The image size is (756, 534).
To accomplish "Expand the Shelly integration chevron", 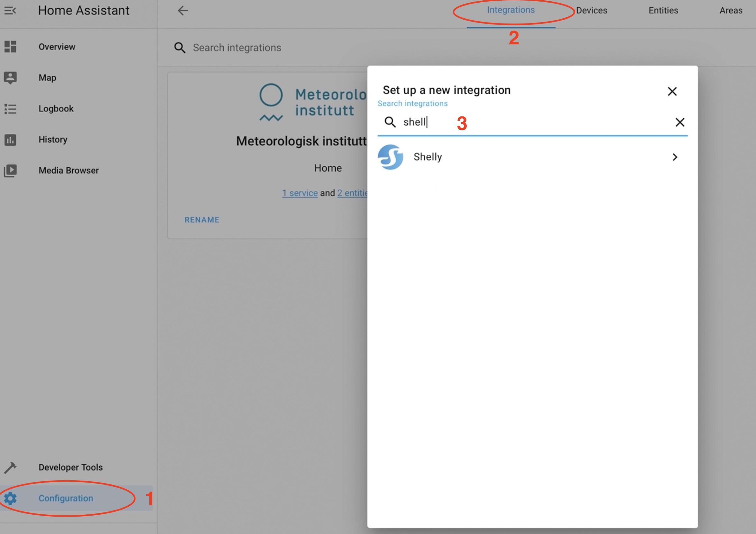I will pyautogui.click(x=675, y=157).
